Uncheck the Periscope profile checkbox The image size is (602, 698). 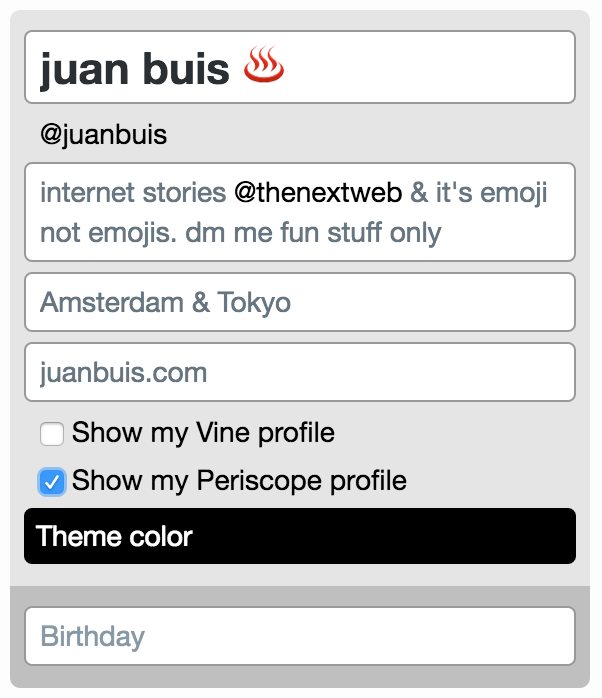coord(52,482)
